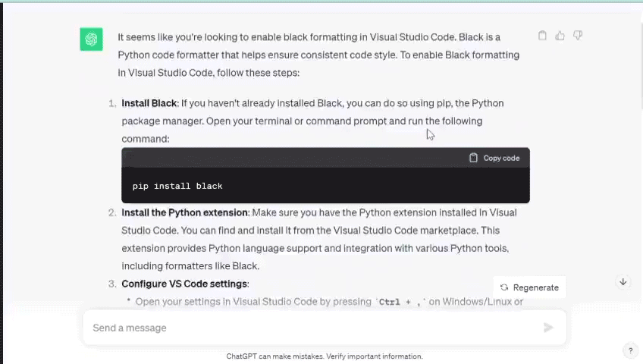Click 'ChatGPT can make mistakes' footer text

click(274, 356)
